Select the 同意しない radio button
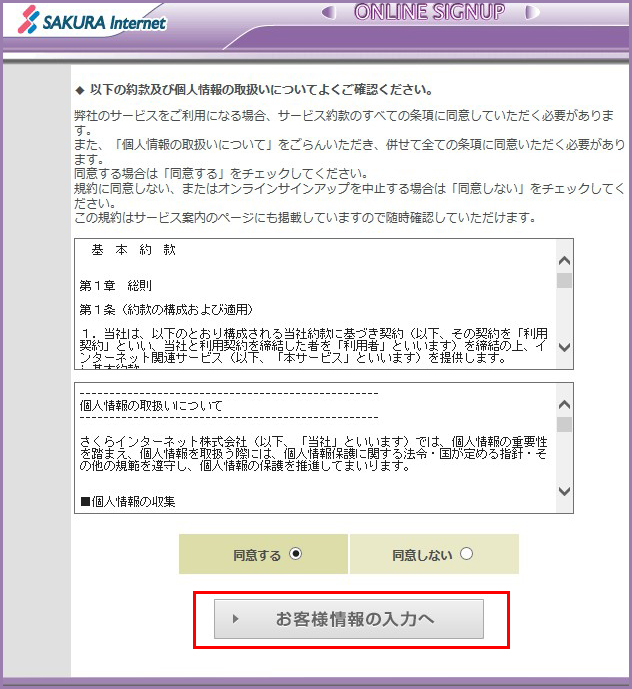The image size is (632, 689). pyautogui.click(x=466, y=554)
